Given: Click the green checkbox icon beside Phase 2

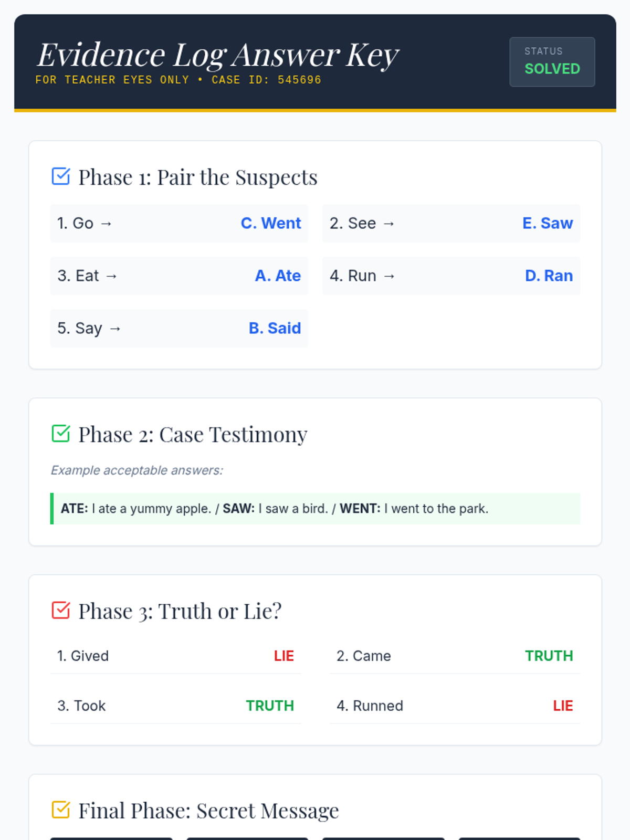Looking at the screenshot, I should click(61, 434).
